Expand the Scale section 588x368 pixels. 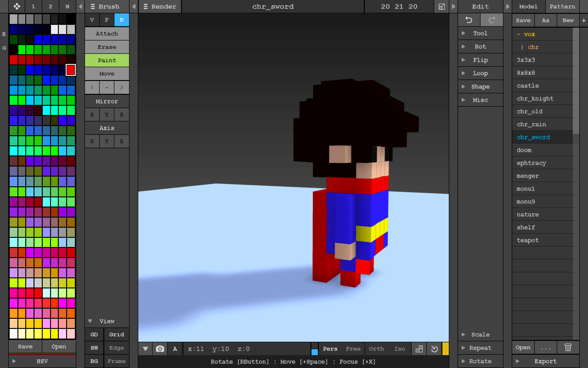[480, 335]
